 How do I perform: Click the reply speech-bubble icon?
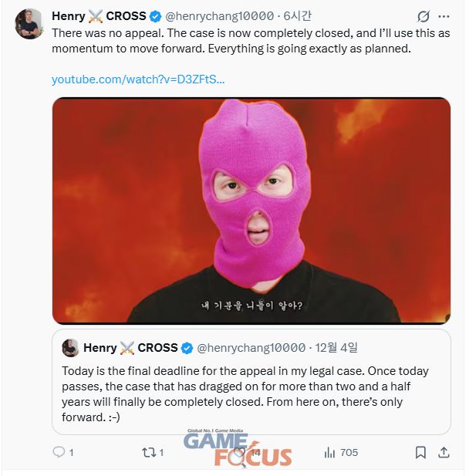click(x=59, y=452)
